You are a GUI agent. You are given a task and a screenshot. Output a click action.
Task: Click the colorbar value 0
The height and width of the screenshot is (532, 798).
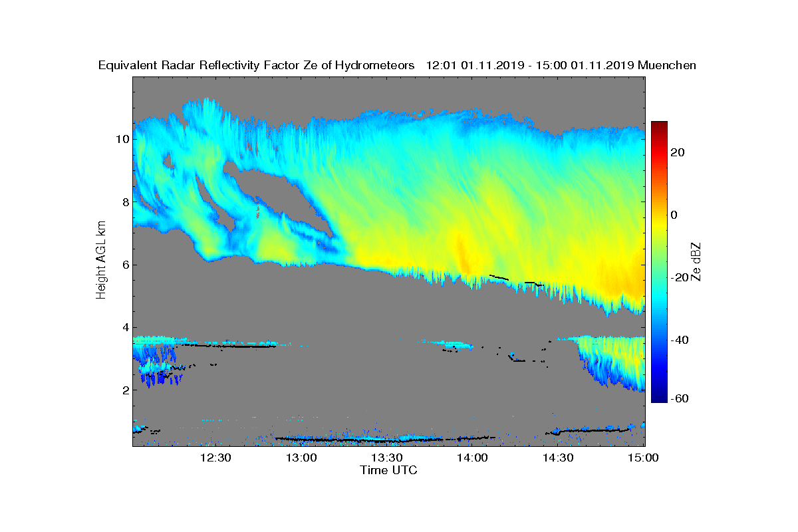674,215
